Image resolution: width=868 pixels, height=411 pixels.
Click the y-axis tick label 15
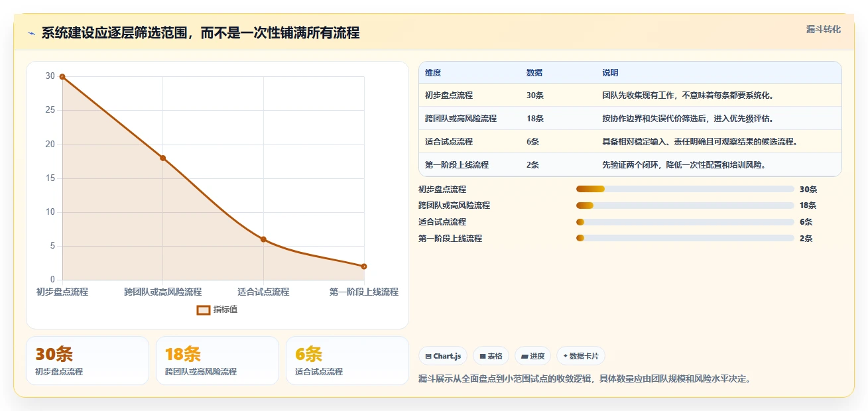point(50,178)
